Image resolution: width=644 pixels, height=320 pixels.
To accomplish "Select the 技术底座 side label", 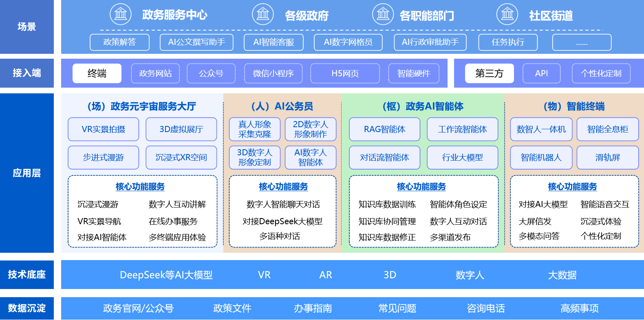I will point(27,275).
